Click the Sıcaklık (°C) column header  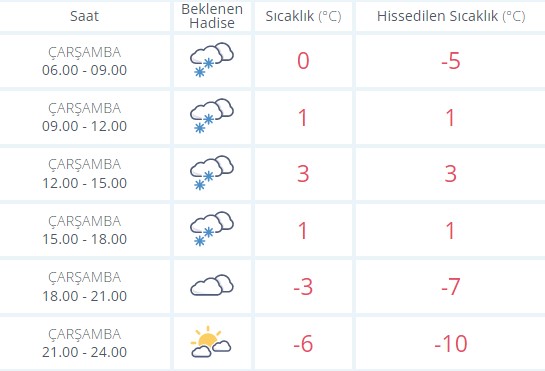pyautogui.click(x=303, y=16)
